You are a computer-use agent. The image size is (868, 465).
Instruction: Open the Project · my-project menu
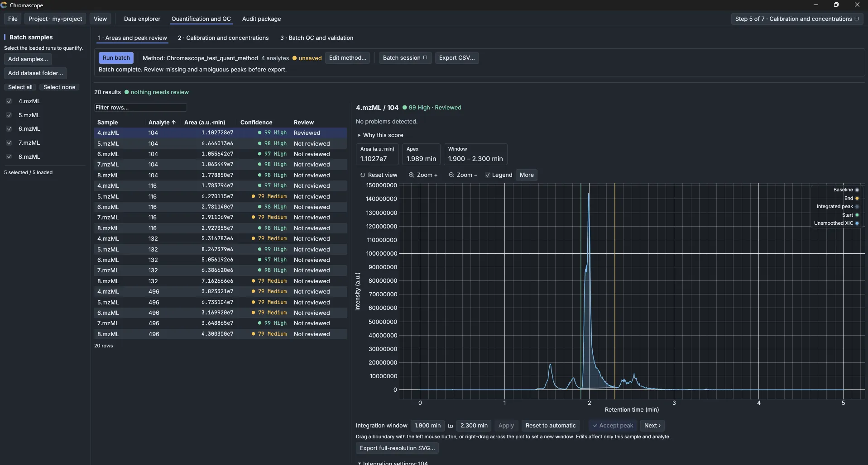tap(55, 19)
